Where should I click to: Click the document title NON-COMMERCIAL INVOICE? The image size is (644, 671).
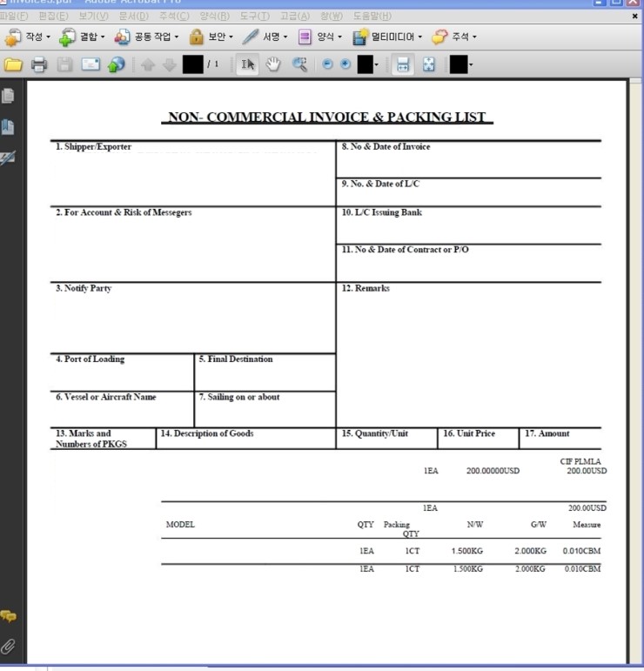point(327,117)
